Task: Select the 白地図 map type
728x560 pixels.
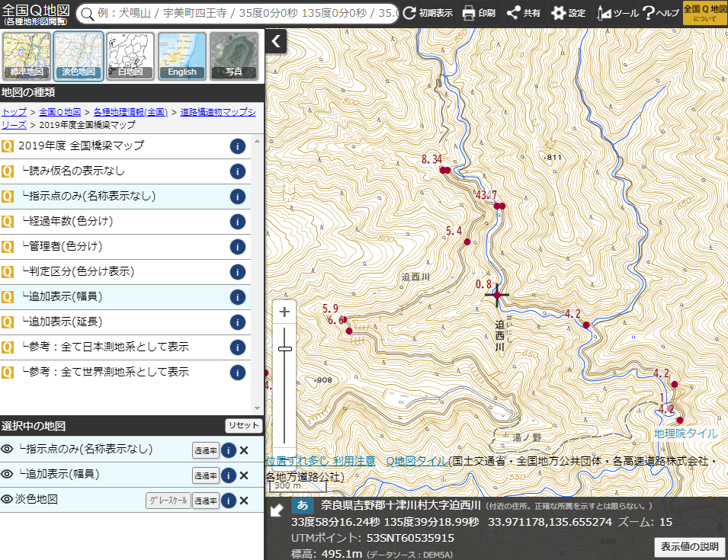Action: coord(130,56)
